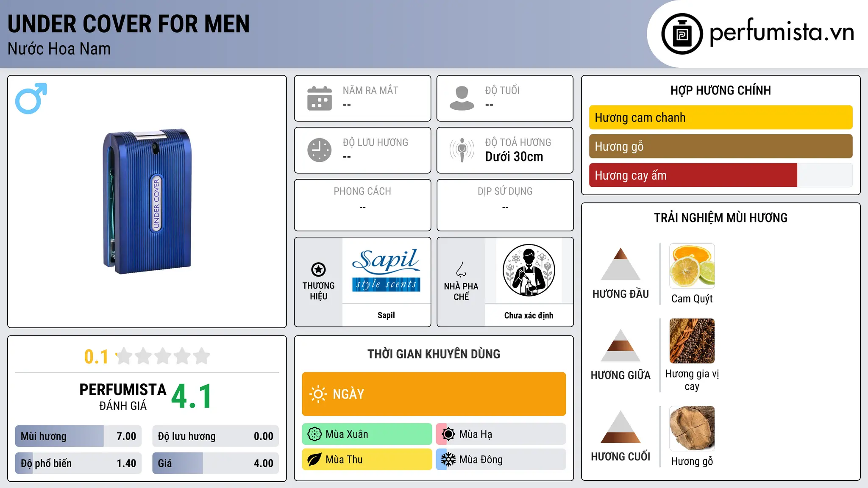Click the Mùi hương 7.00 score bar

[x=78, y=436]
